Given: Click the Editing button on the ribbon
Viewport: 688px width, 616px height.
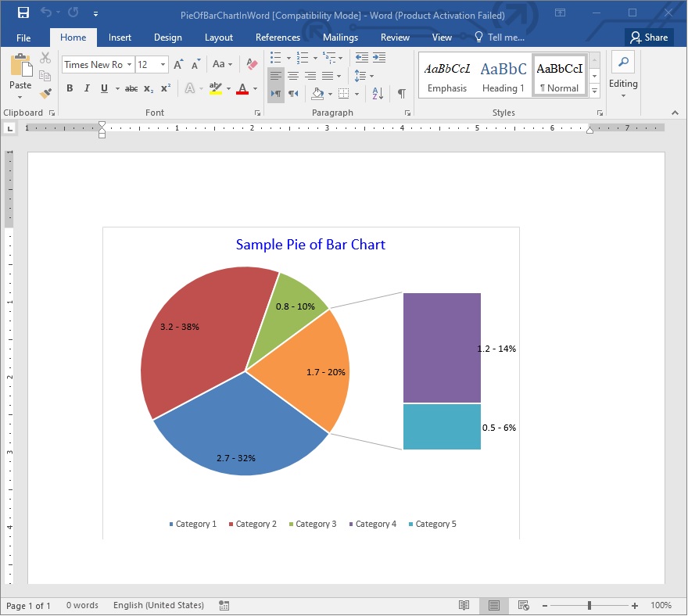Looking at the screenshot, I should click(623, 75).
